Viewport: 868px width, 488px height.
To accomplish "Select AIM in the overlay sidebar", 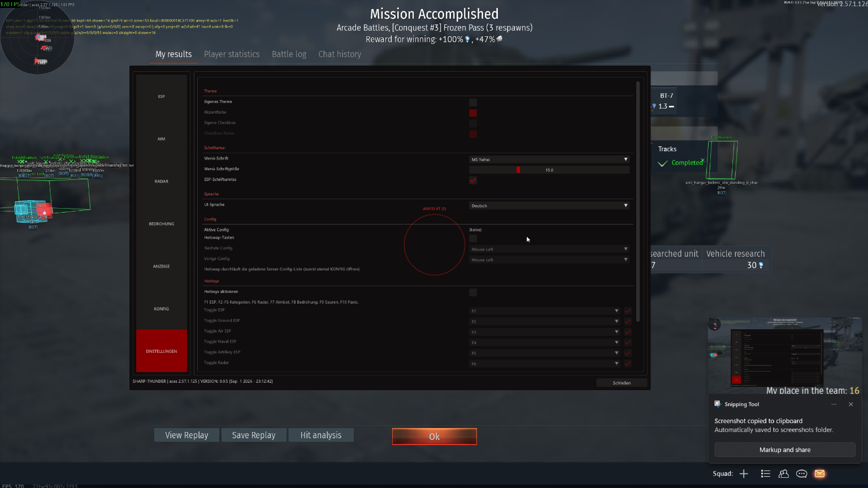I will tap(162, 139).
